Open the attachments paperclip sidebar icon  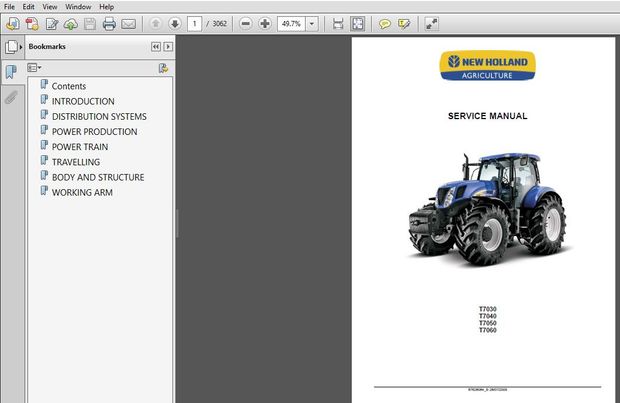11,97
